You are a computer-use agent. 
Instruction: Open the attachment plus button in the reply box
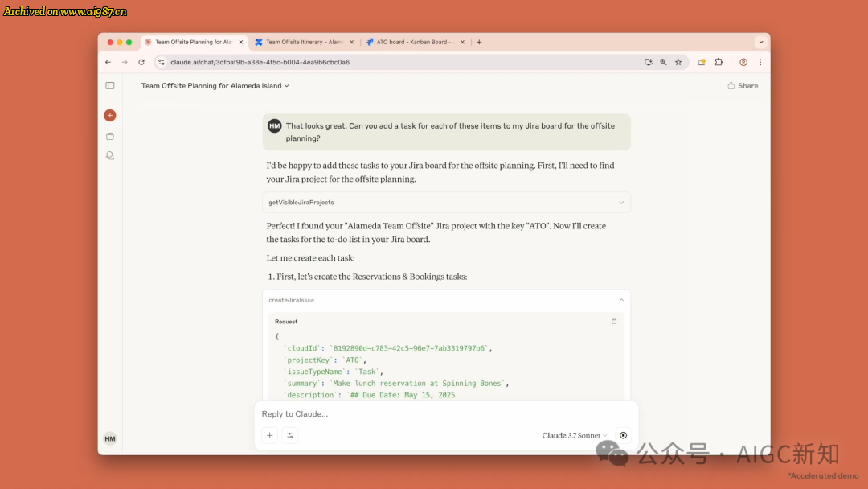point(269,435)
